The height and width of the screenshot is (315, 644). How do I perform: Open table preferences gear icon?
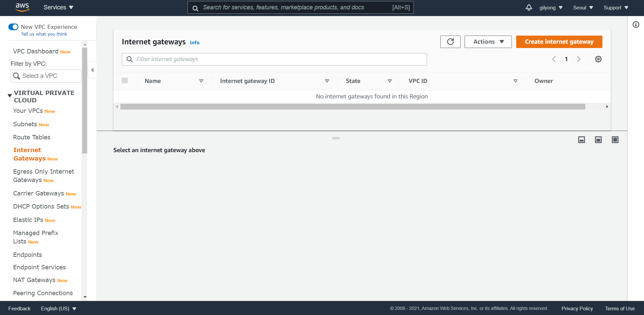[598, 59]
